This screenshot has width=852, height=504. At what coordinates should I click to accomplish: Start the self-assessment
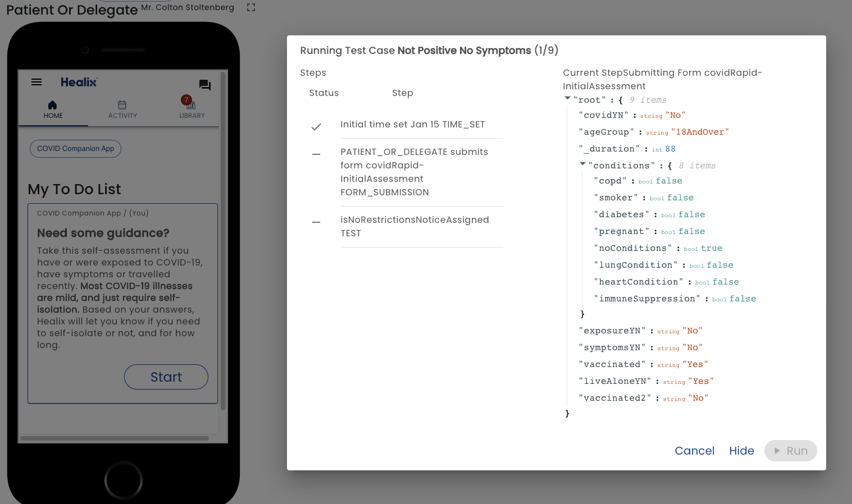click(166, 377)
